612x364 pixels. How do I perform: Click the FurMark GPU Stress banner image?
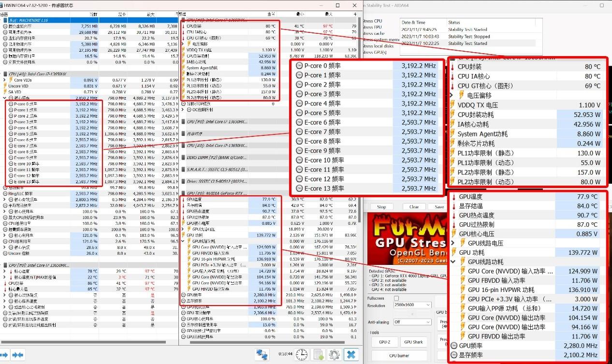407,238
